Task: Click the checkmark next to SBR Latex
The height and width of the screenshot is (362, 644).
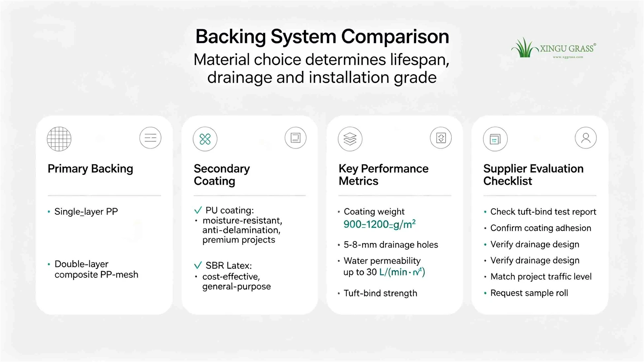Action: pyautogui.click(x=198, y=265)
